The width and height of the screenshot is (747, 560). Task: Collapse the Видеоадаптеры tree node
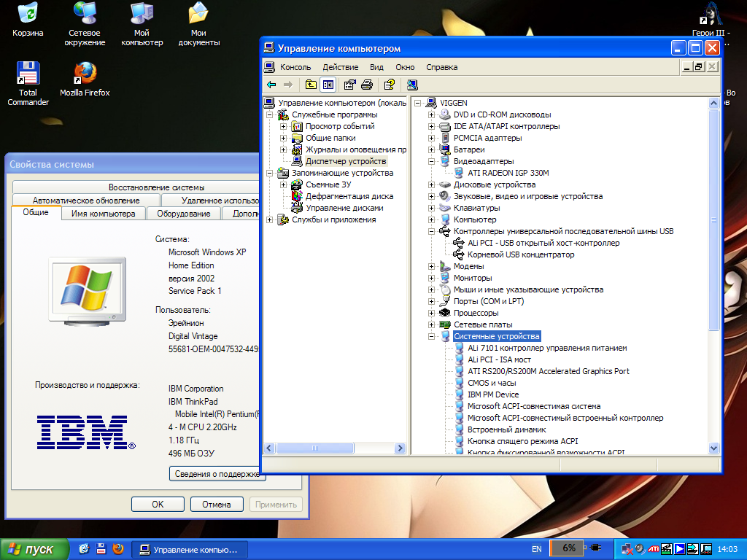click(x=432, y=161)
